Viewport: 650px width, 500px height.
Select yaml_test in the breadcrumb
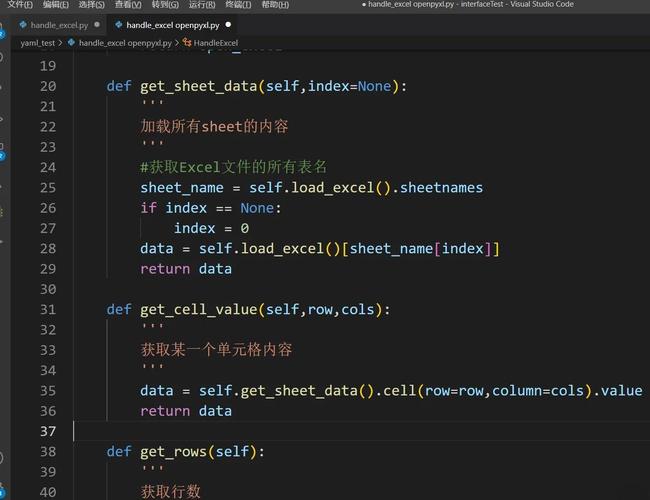coord(37,43)
